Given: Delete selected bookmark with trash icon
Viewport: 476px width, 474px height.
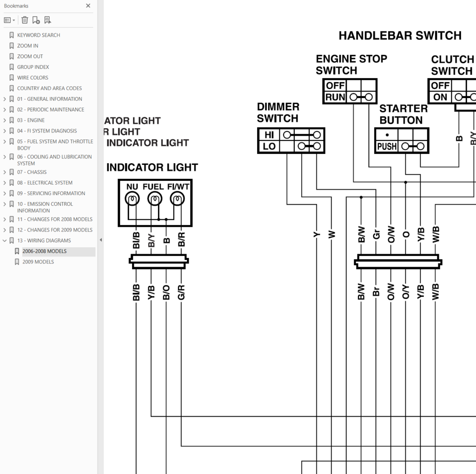Looking at the screenshot, I should coord(25,20).
